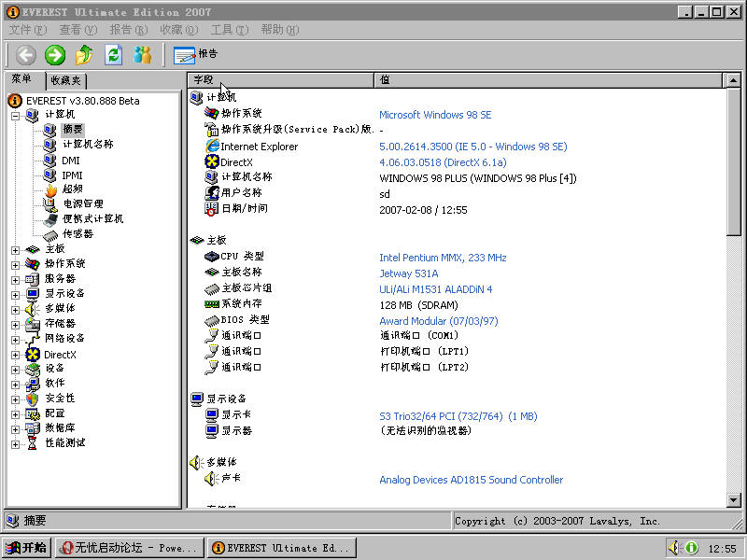Expand the DirectX tree node

15,355
